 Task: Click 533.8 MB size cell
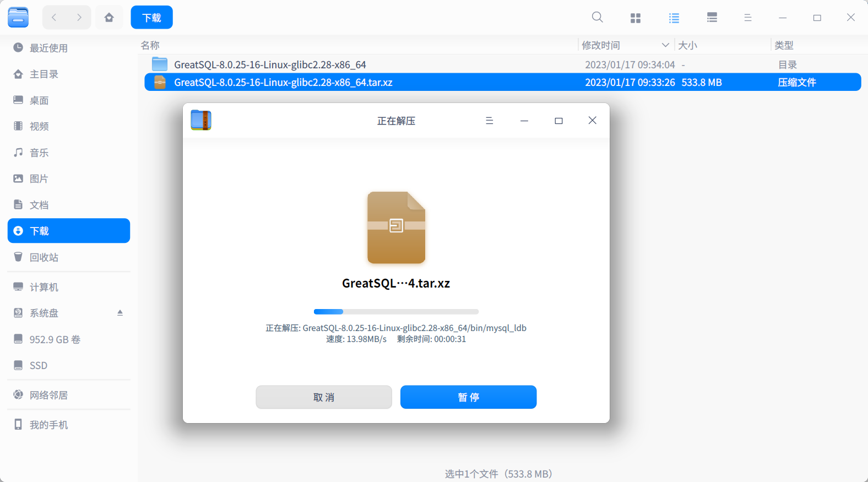coord(702,83)
